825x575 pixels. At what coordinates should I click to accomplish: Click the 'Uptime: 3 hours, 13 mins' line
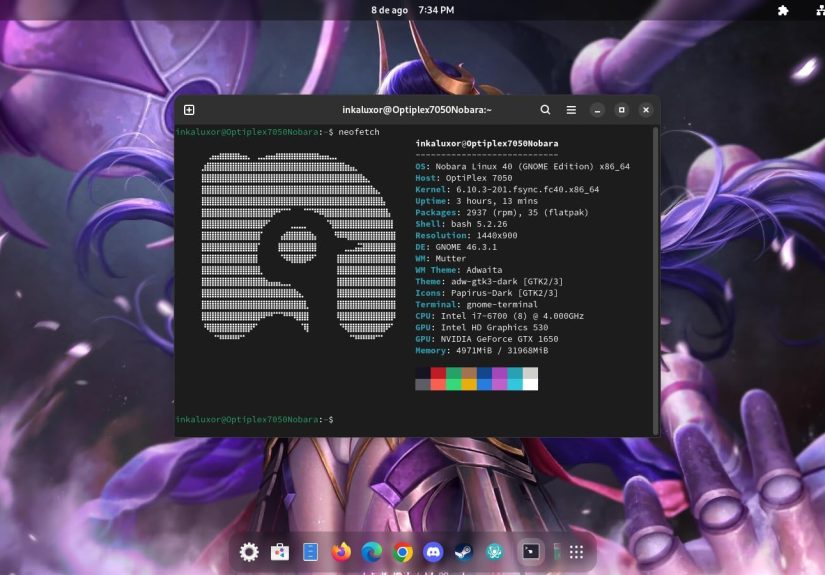[476, 201]
